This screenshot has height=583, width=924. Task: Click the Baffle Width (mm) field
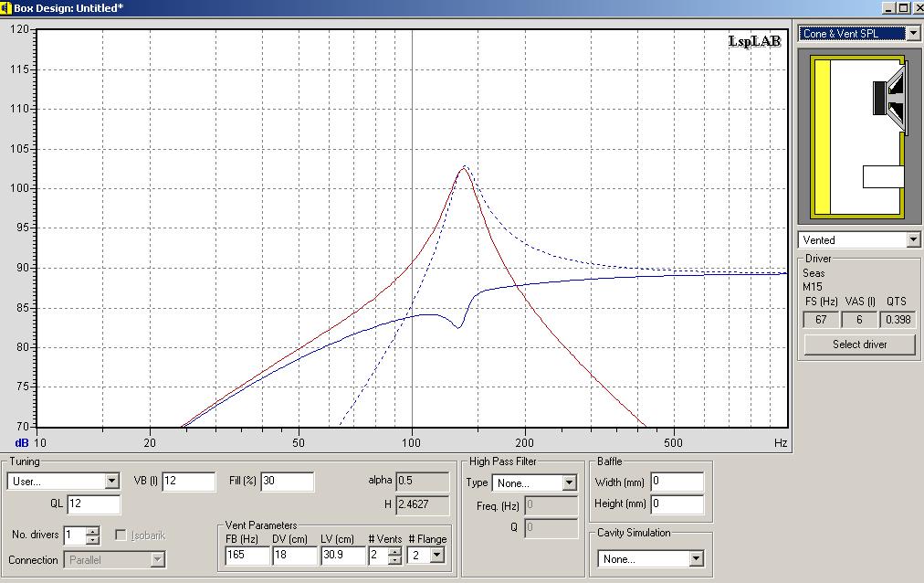[x=677, y=482]
